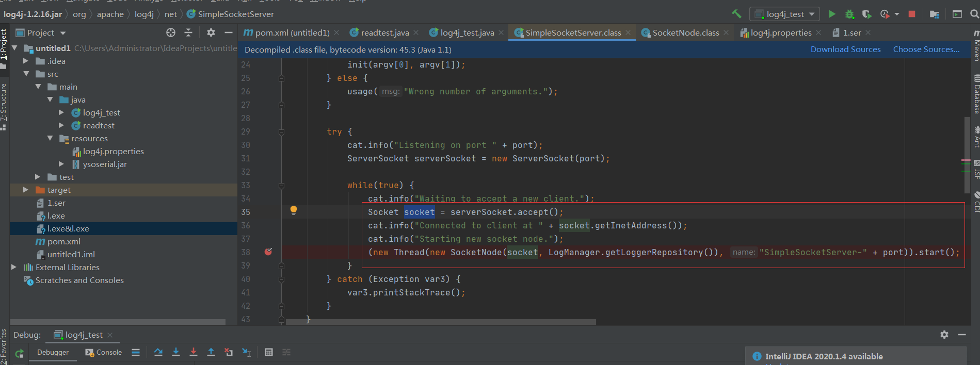The width and height of the screenshot is (980, 365).
Task: Open Debug panel settings gear
Action: coord(944,335)
